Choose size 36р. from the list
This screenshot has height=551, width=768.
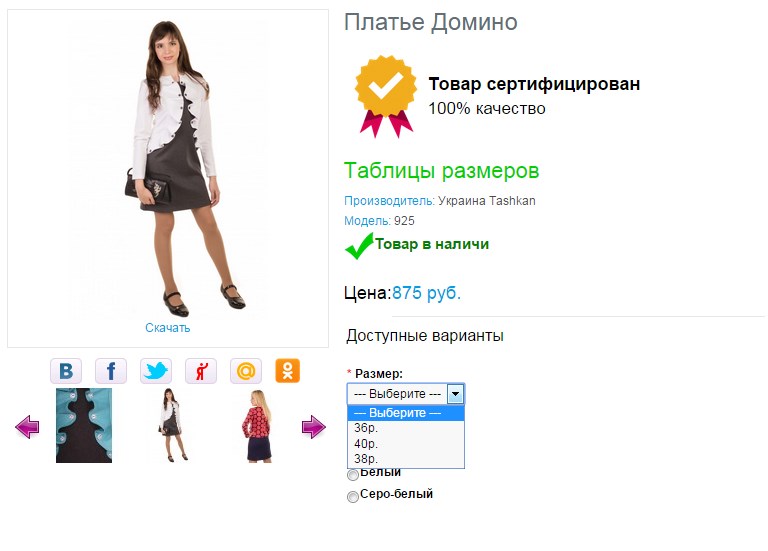point(406,428)
